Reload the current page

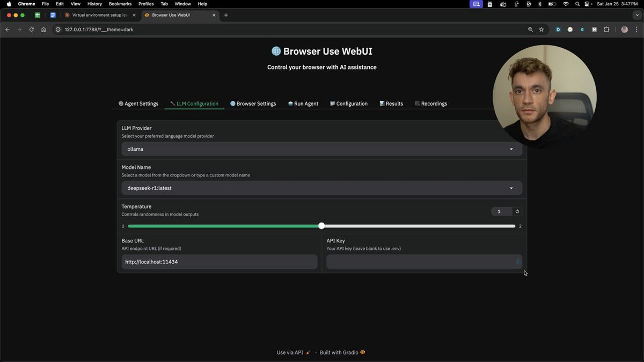pyautogui.click(x=32, y=29)
